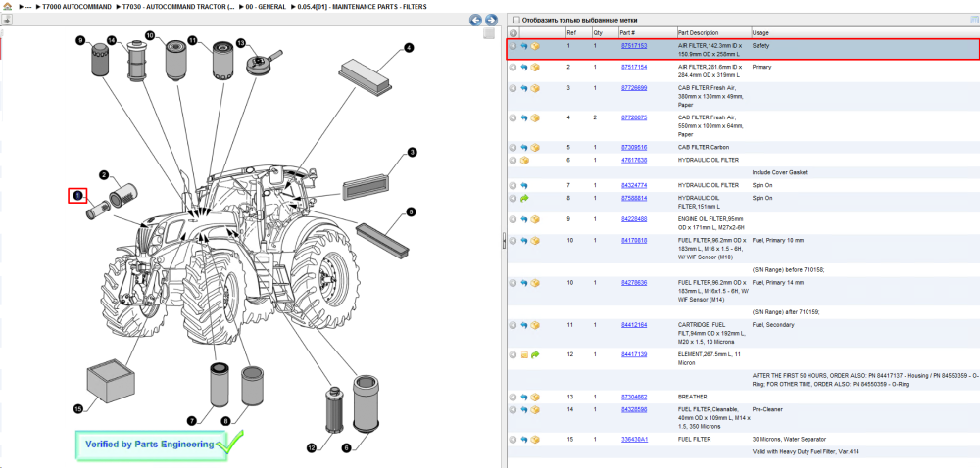Toggle the side panel pin button
Image resolution: width=980 pixels, height=468 pixels.
tap(7, 20)
